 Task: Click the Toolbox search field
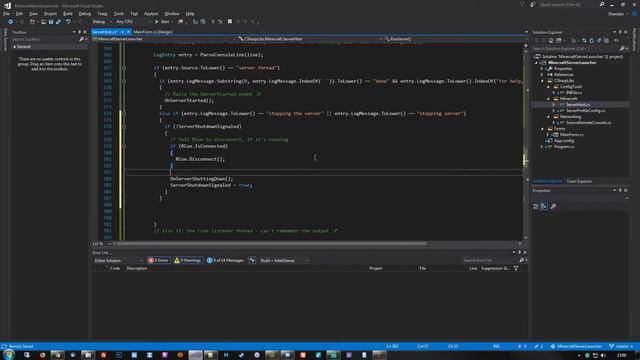(45, 39)
